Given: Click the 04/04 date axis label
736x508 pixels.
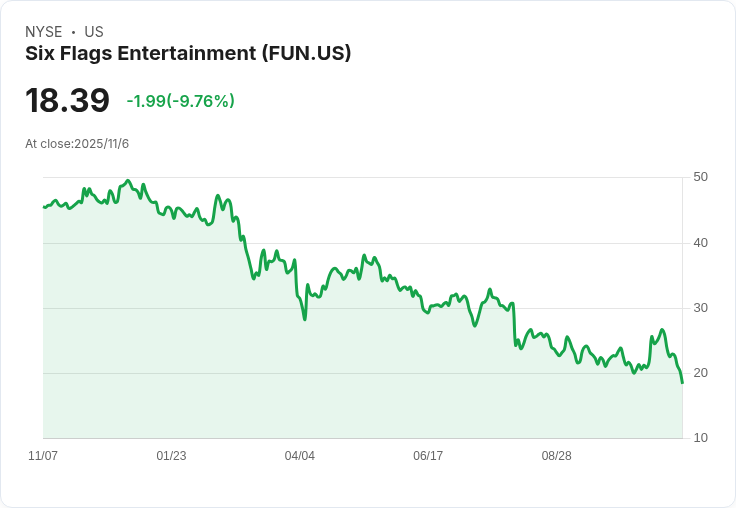Looking at the screenshot, I should pyautogui.click(x=299, y=456).
